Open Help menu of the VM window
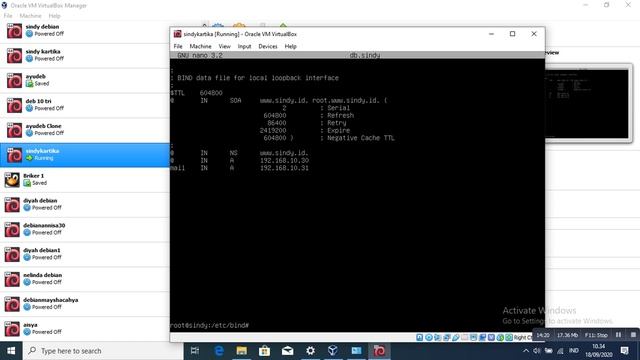The height and width of the screenshot is (360, 640). pyautogui.click(x=291, y=46)
